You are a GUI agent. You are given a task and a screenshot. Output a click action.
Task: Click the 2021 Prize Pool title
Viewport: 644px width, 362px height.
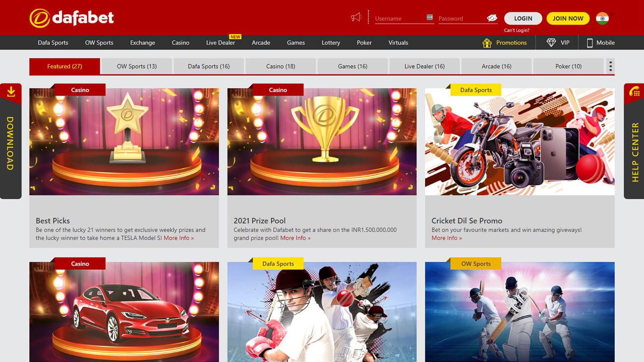260,221
